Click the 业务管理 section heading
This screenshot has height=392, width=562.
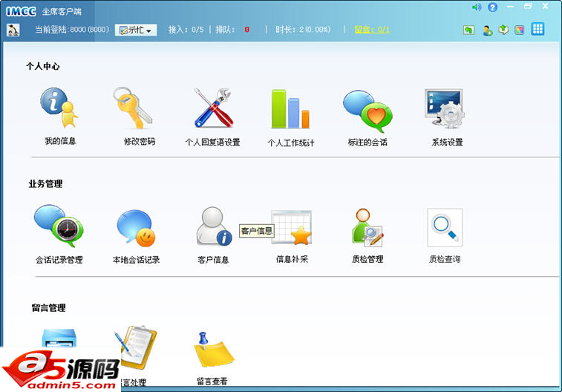(x=45, y=184)
